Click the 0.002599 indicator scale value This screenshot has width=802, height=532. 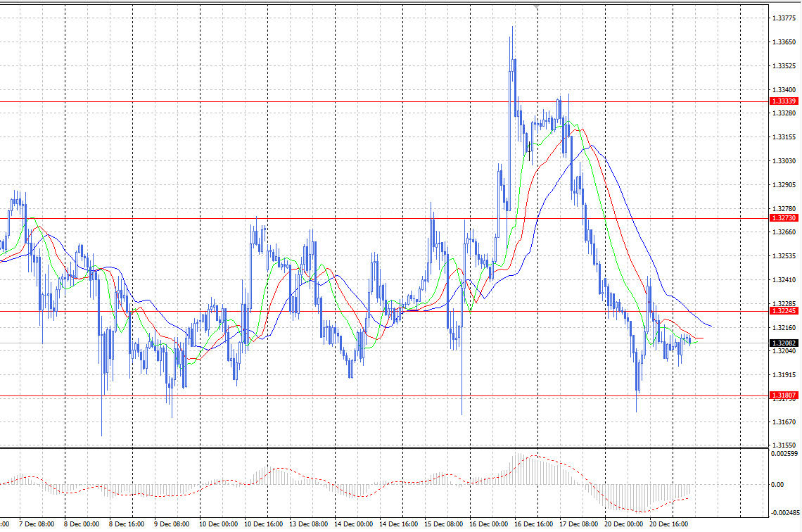(784, 454)
